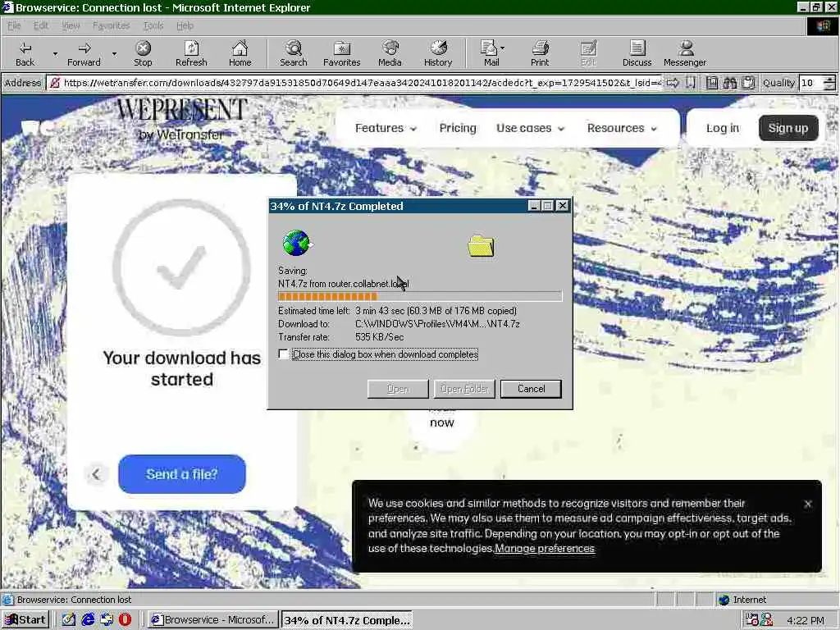Click the Back toolbar button
840x630 pixels.
[25, 53]
